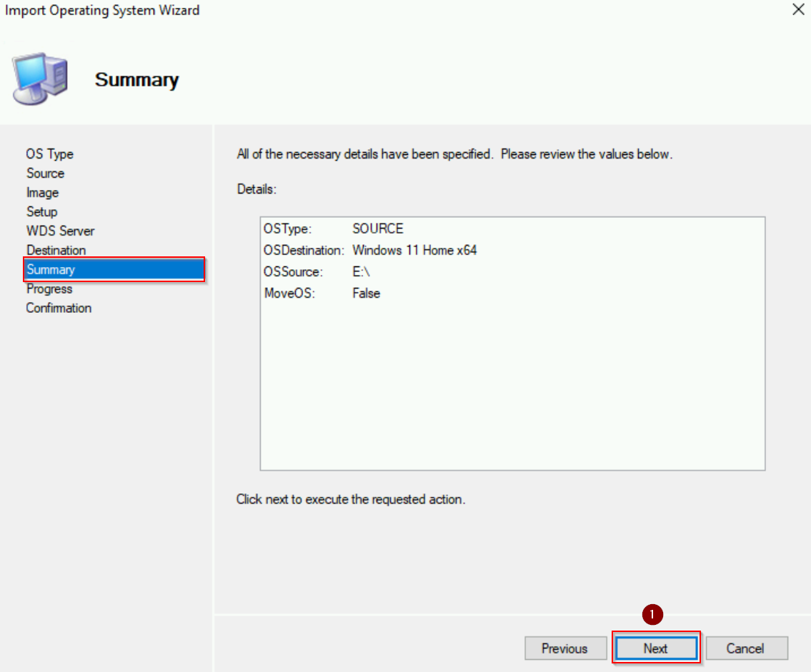This screenshot has width=811, height=672.
Task: Click the Windows 11 Home x64 value
Action: pyautogui.click(x=414, y=251)
